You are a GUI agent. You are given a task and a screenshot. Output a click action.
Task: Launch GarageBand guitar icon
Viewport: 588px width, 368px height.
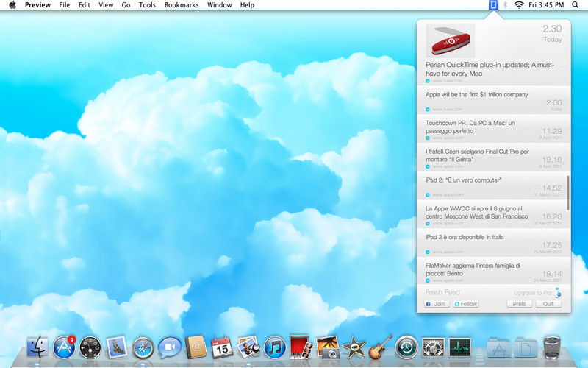click(380, 347)
